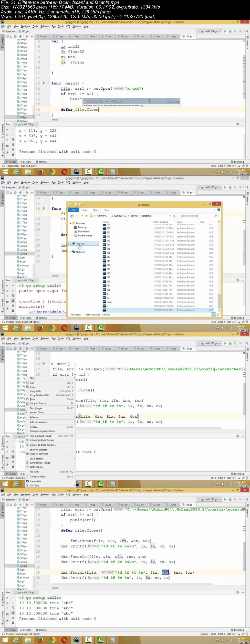Screen dimensions: 250x644
Task: Toggle Terminal tab under 'x = 111' output
Action: [x=42, y=162]
